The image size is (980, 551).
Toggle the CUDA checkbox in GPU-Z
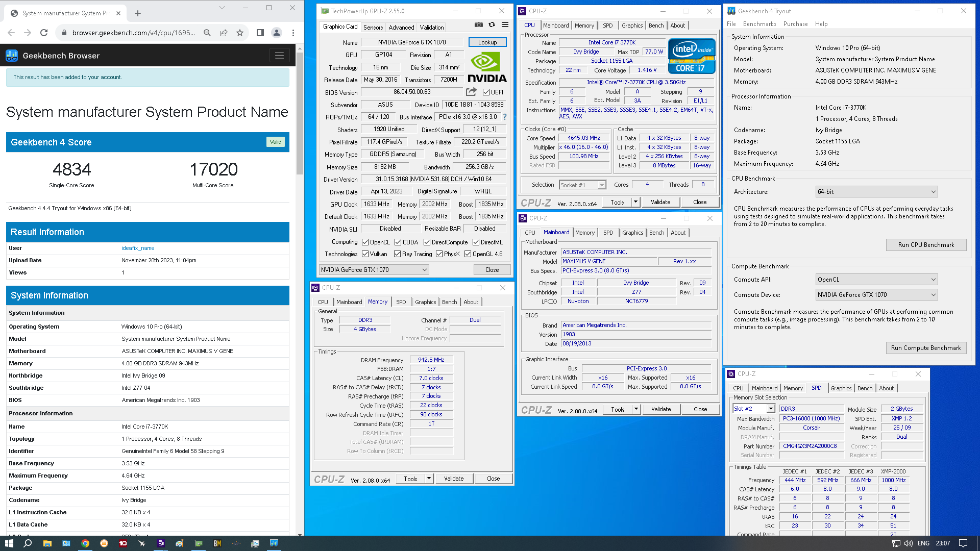tap(398, 242)
